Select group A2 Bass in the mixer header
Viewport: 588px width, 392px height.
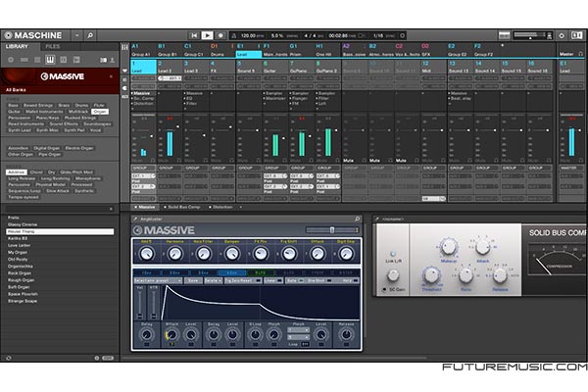355,50
